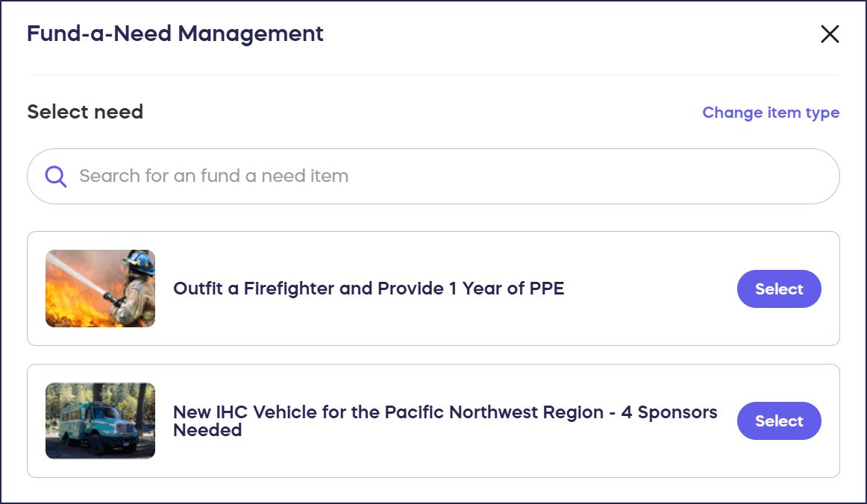Close the Fund-a-Need Management dialog
The height and width of the screenshot is (504, 867).
(830, 34)
